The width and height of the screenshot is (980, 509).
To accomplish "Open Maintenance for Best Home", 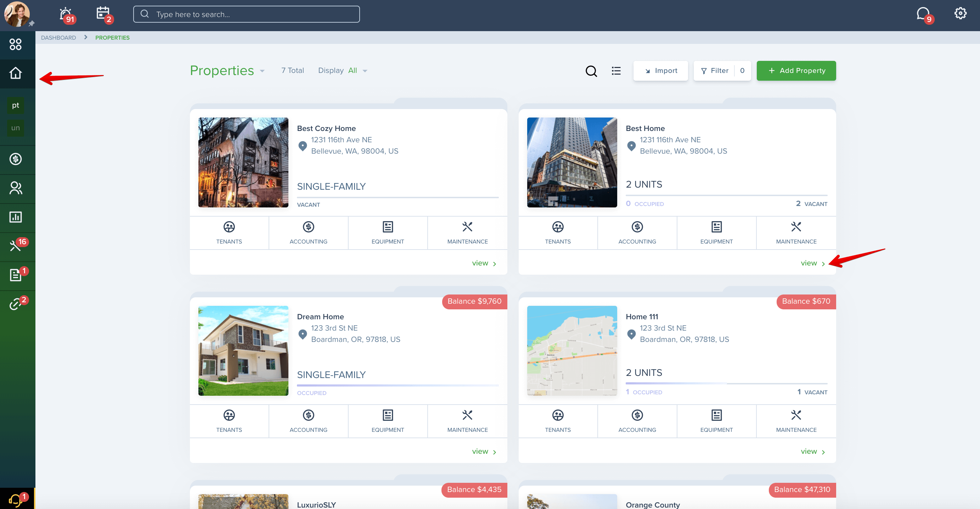I will tap(796, 233).
